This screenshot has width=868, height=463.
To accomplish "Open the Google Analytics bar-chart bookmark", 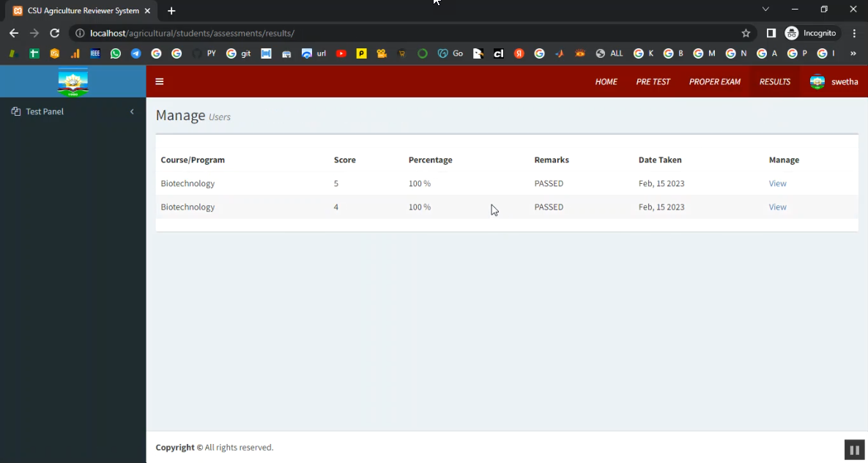I will point(75,53).
